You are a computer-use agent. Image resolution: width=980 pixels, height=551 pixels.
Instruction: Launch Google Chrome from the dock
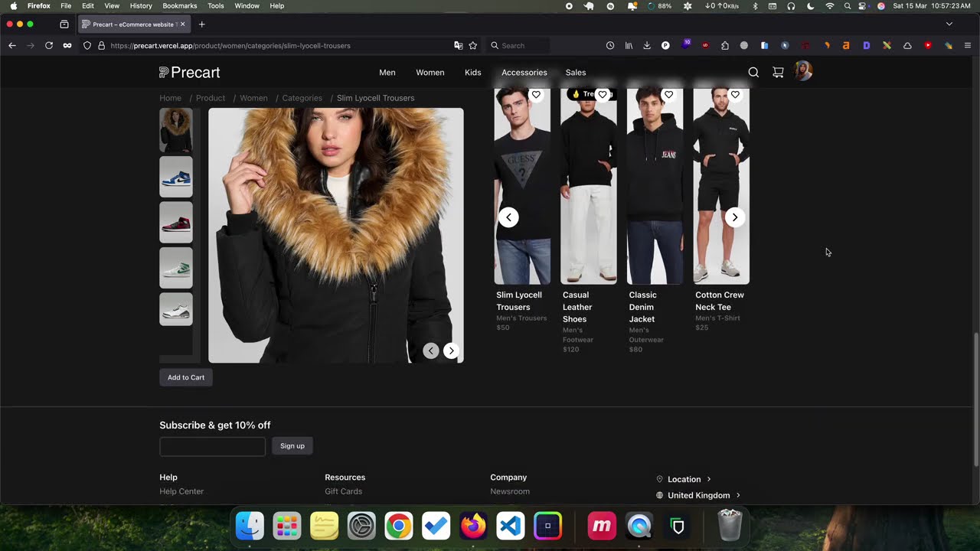coord(399,526)
